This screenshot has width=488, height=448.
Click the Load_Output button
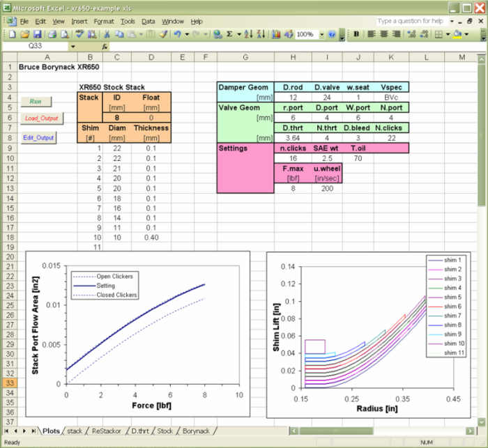coord(42,118)
